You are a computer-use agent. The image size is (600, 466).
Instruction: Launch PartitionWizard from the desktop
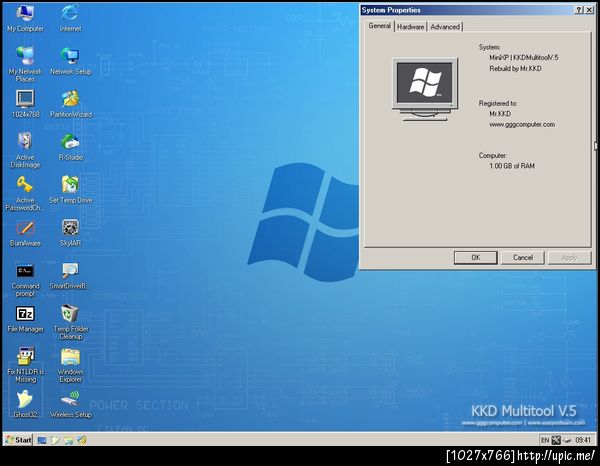(70, 103)
